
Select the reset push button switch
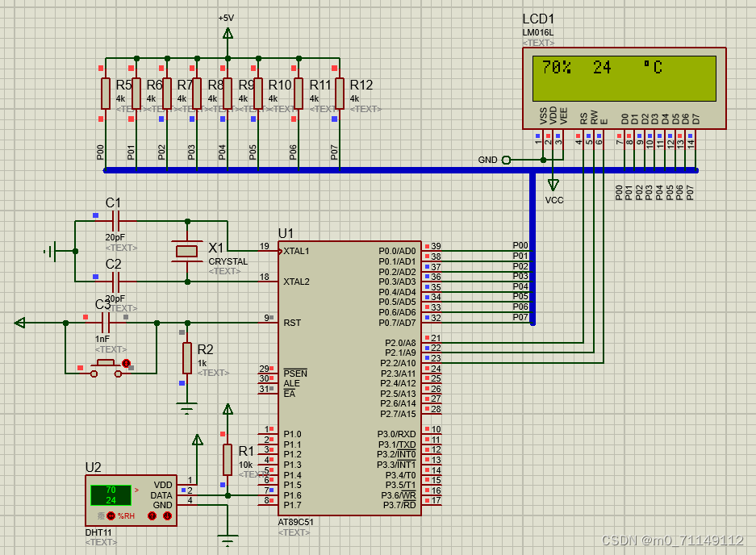pyautogui.click(x=106, y=369)
